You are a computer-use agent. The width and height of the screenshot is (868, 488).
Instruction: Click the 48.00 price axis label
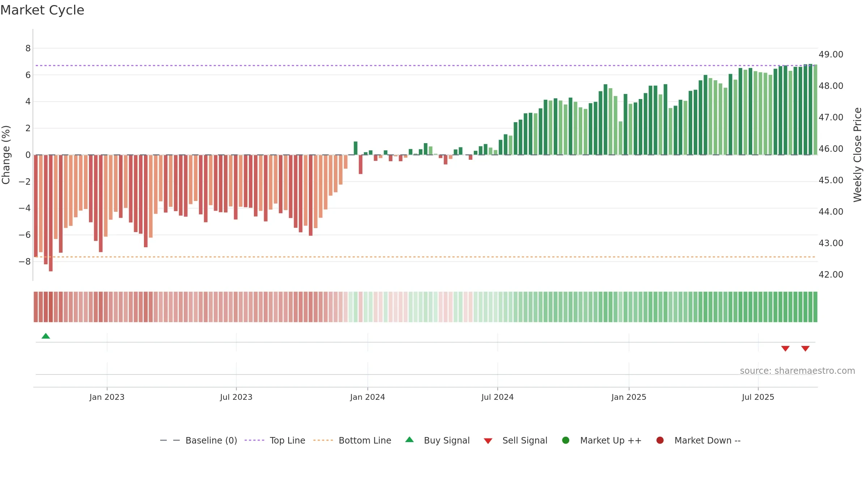click(x=831, y=86)
